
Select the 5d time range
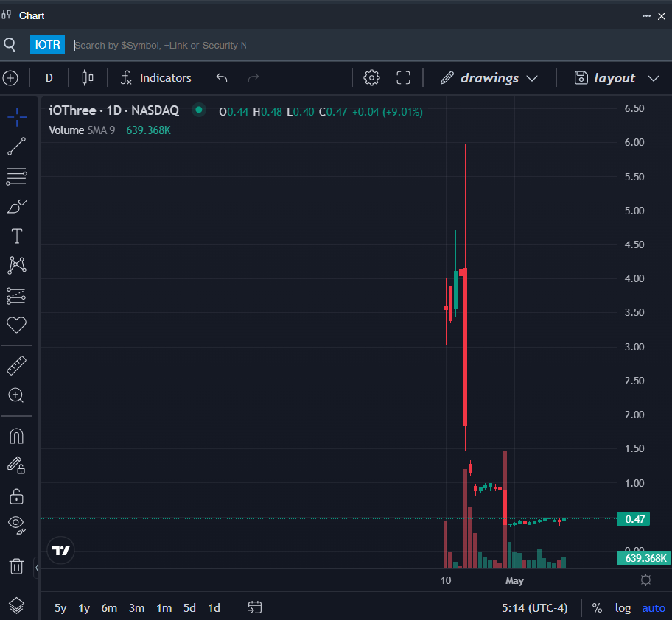point(189,608)
